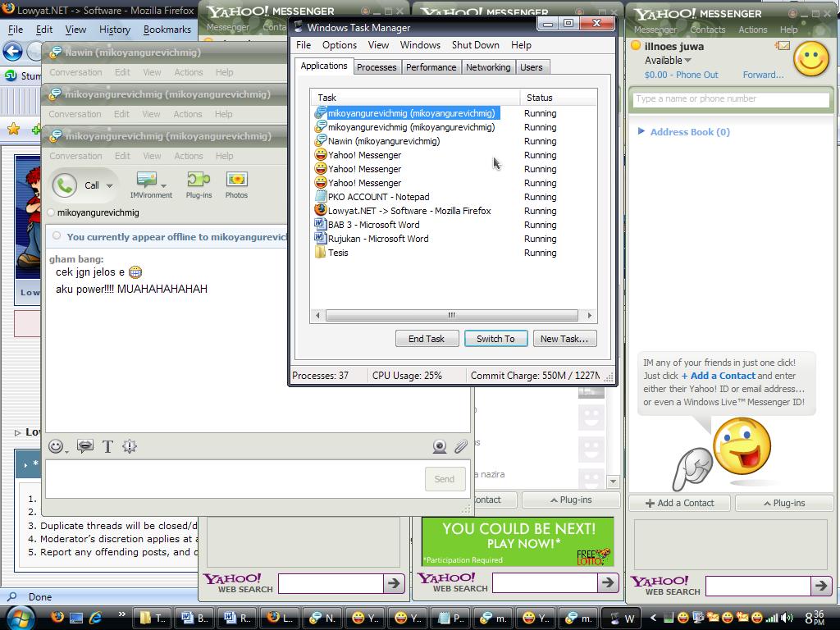Click the Task Manager horizontal scrollbar thumb

click(x=452, y=315)
